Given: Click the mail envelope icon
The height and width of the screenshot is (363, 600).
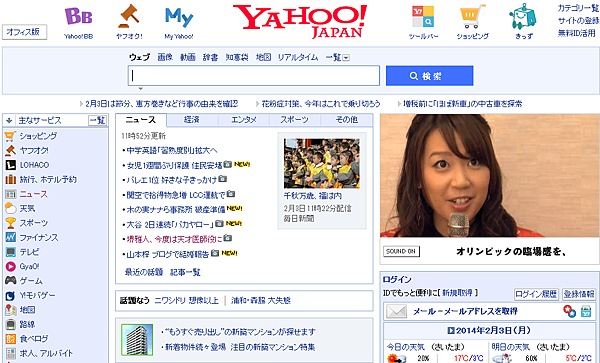Looking at the screenshot, I should [396, 311].
